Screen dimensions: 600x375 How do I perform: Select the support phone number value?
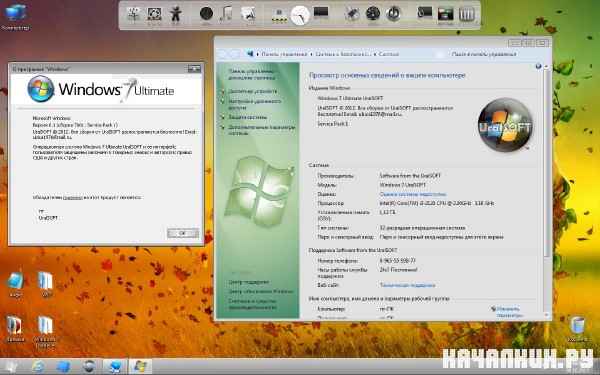(x=398, y=261)
